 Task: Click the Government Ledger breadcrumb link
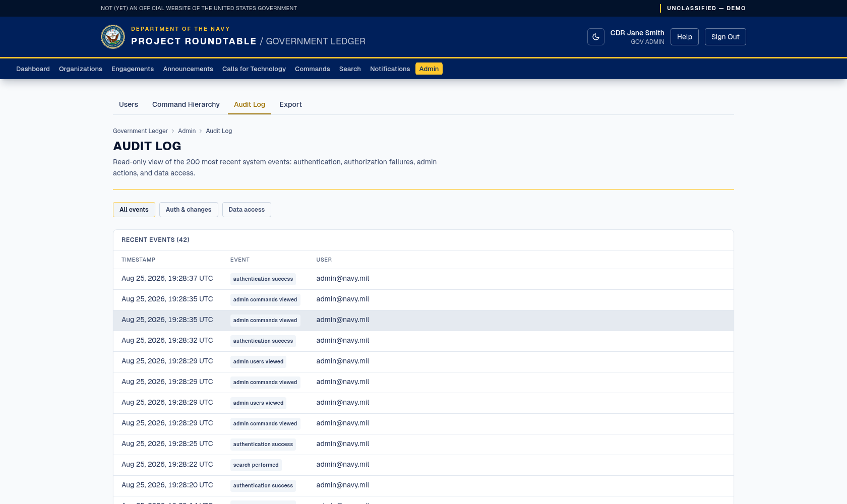click(x=140, y=131)
